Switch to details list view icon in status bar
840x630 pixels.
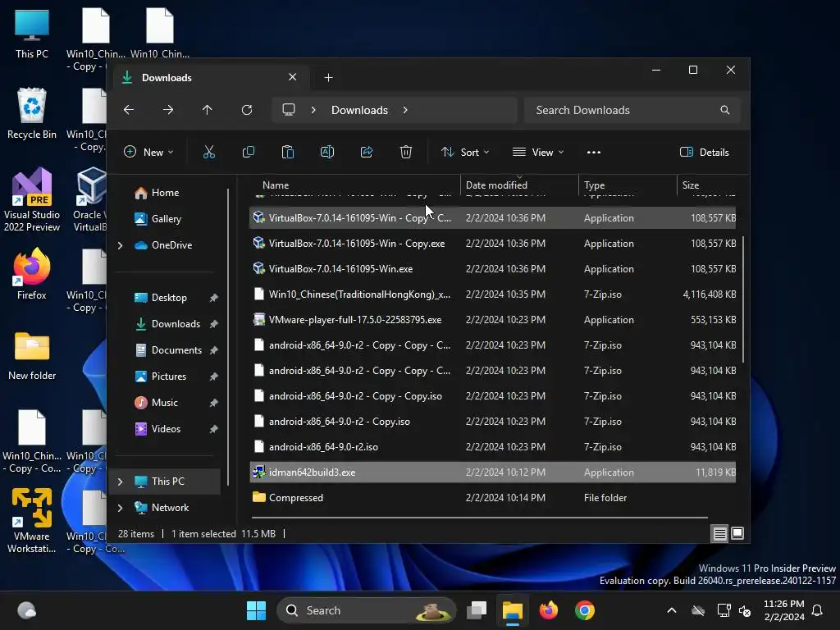[719, 533]
